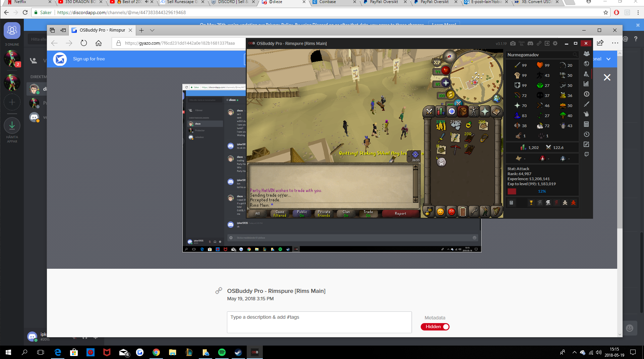Screen dimensions: 644x359
Task: Show All chat messages tab
Action: 257,214
